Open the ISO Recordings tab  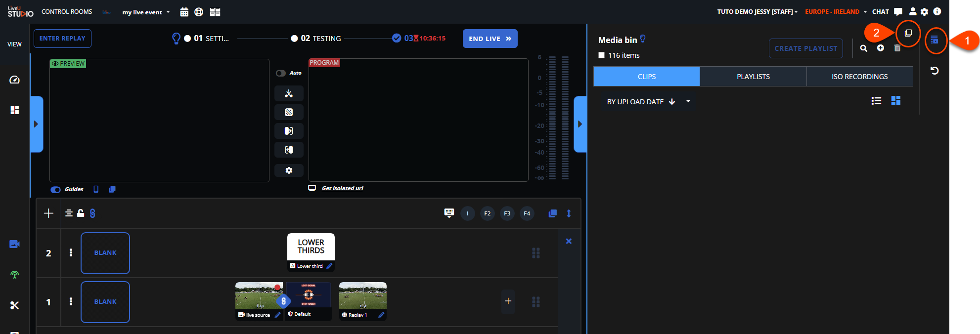859,77
